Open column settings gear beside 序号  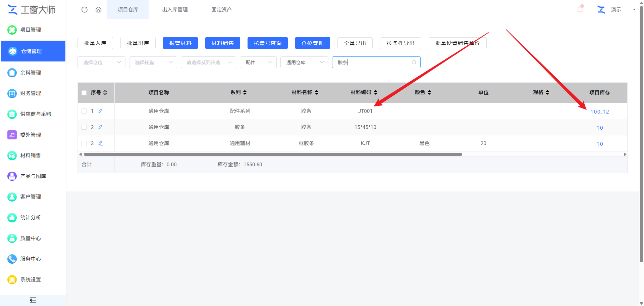105,92
